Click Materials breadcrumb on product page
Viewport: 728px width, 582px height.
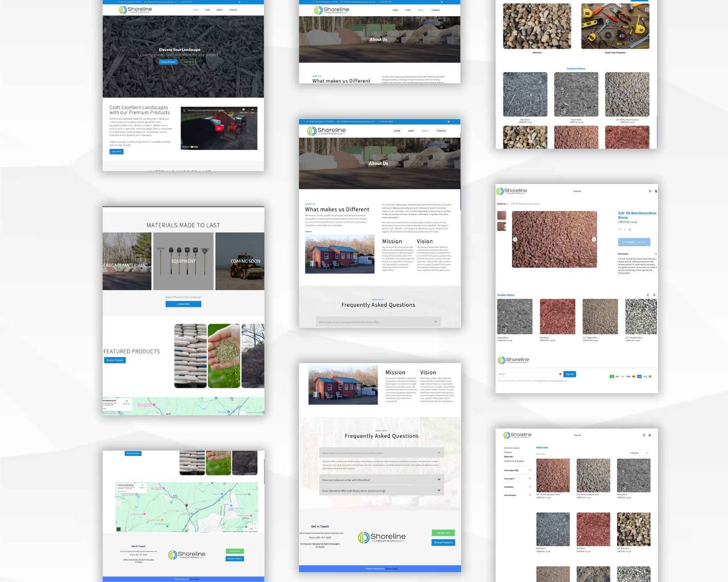coord(502,204)
